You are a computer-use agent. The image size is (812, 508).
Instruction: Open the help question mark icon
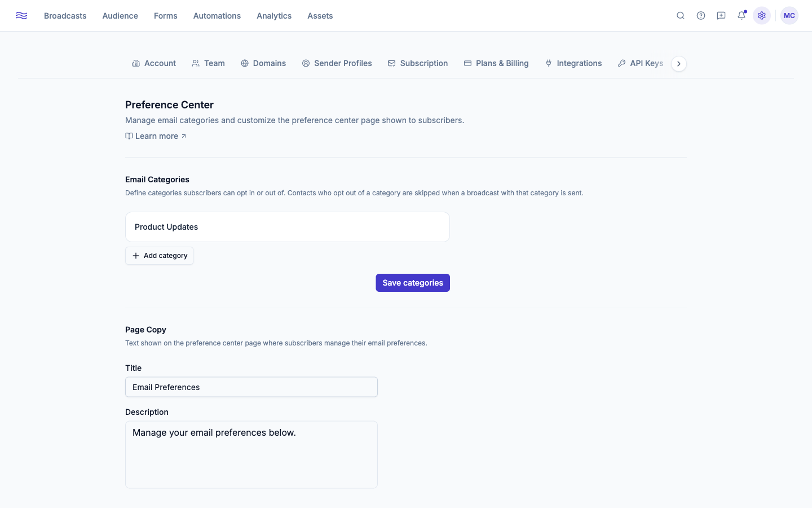(701, 16)
